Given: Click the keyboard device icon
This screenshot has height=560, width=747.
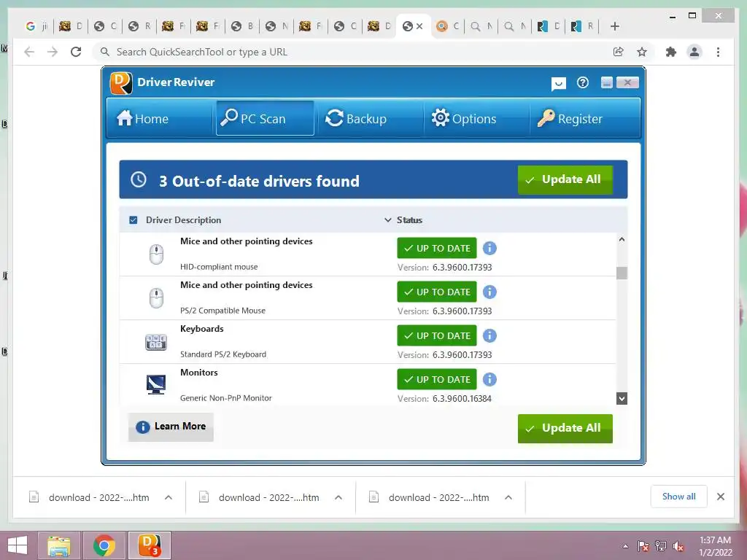Looking at the screenshot, I should tap(156, 342).
